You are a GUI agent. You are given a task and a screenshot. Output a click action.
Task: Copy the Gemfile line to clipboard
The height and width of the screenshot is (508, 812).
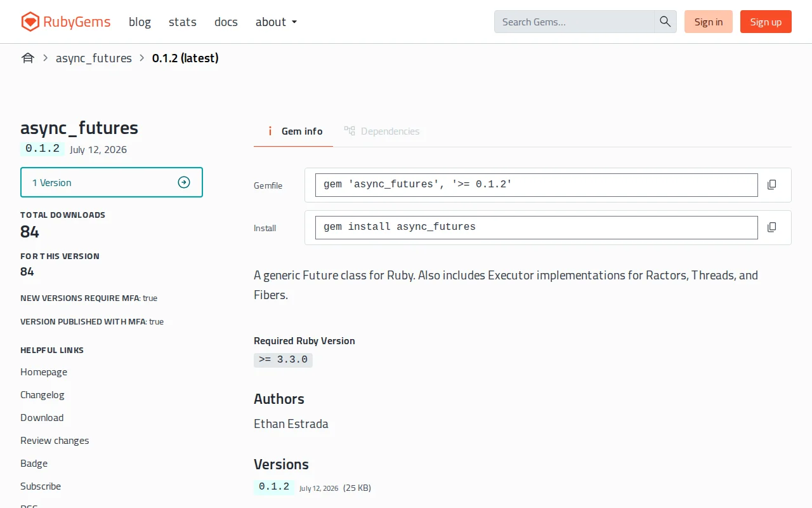tap(772, 185)
